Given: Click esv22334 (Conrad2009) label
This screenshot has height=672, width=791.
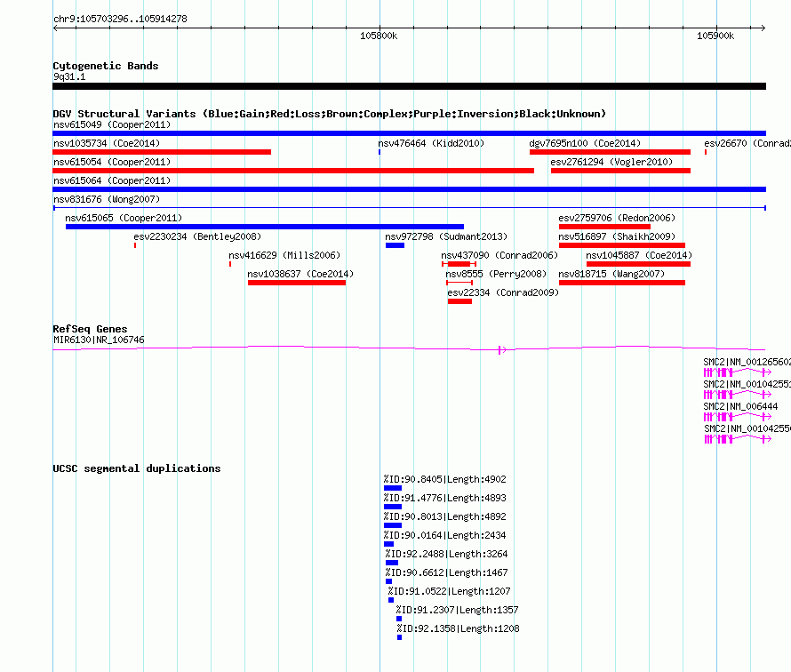Looking at the screenshot, I should [x=503, y=292].
